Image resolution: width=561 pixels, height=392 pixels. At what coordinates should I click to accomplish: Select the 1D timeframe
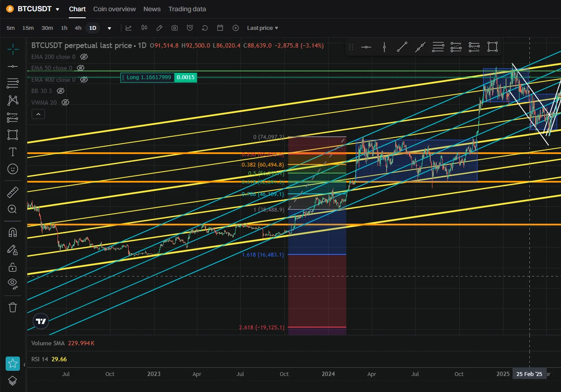(93, 28)
